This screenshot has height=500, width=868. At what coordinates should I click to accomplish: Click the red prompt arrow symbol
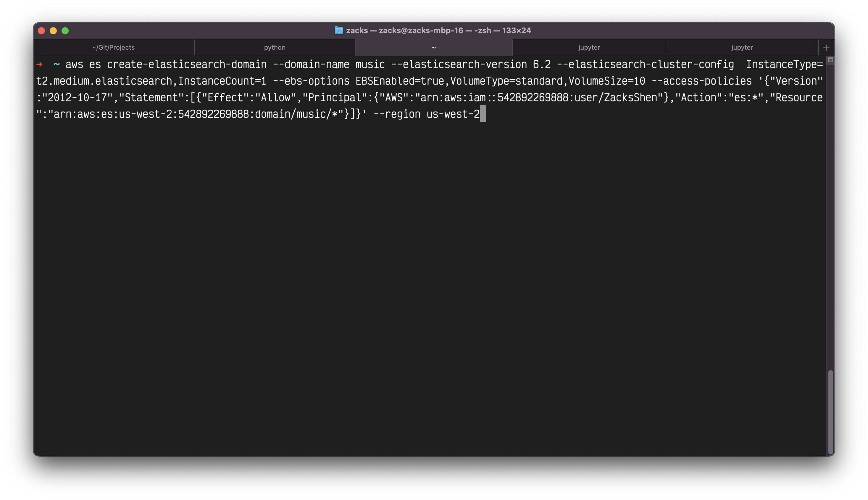(39, 64)
